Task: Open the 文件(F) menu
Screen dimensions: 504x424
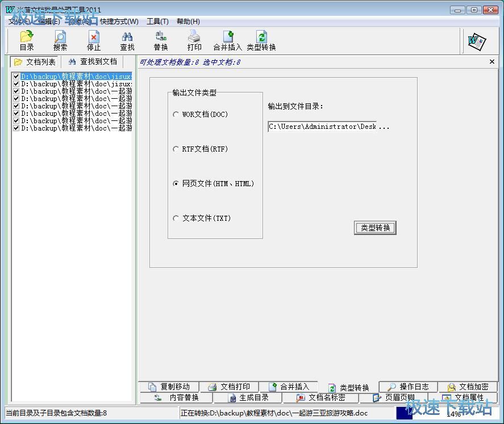Action: pyautogui.click(x=19, y=22)
